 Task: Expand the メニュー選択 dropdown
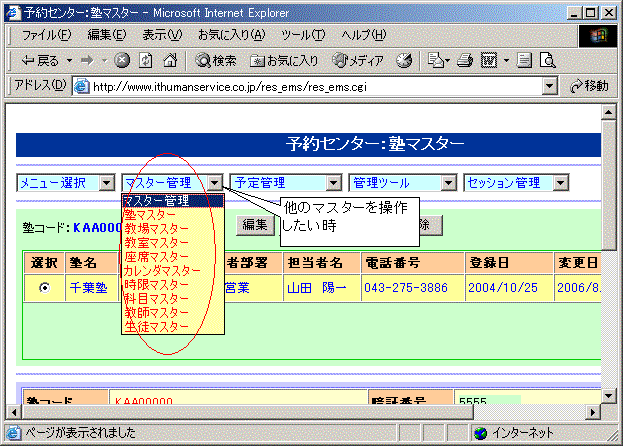pyautogui.click(x=106, y=183)
